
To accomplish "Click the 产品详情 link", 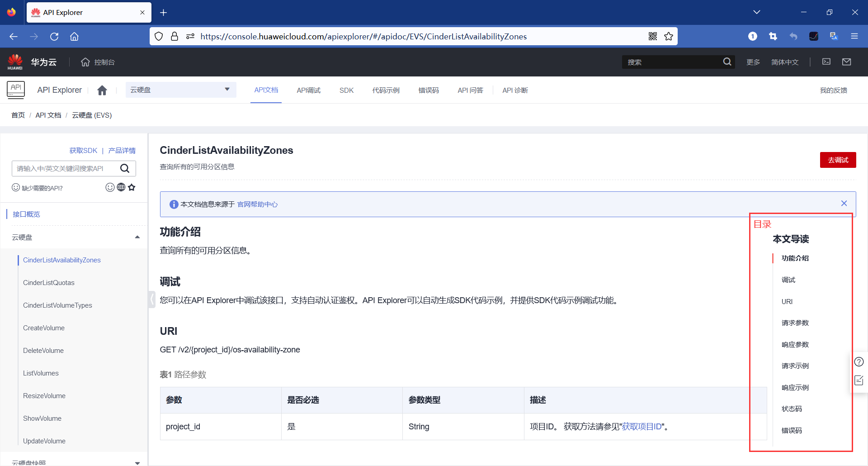I will coord(122,151).
